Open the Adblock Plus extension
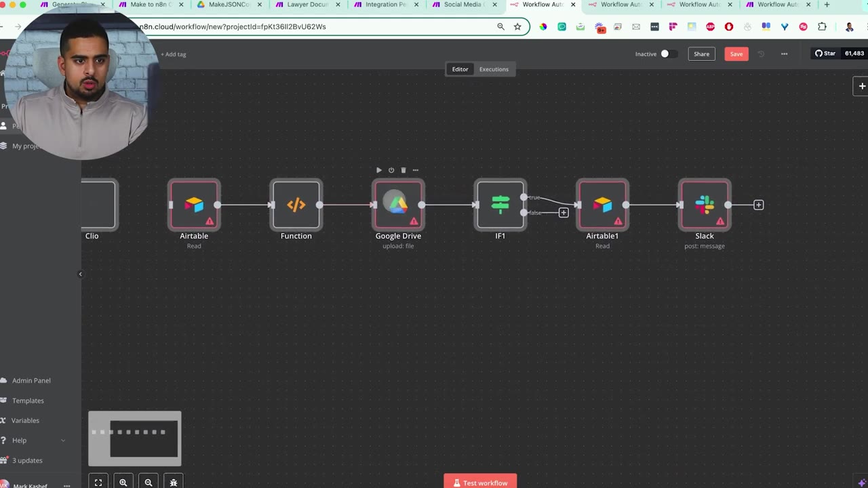 click(x=711, y=26)
